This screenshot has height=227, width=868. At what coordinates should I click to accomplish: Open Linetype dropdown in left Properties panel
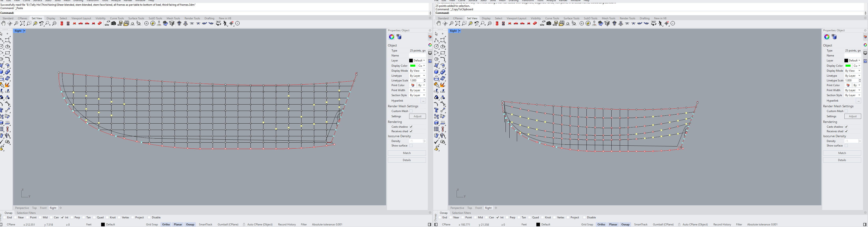(417, 76)
